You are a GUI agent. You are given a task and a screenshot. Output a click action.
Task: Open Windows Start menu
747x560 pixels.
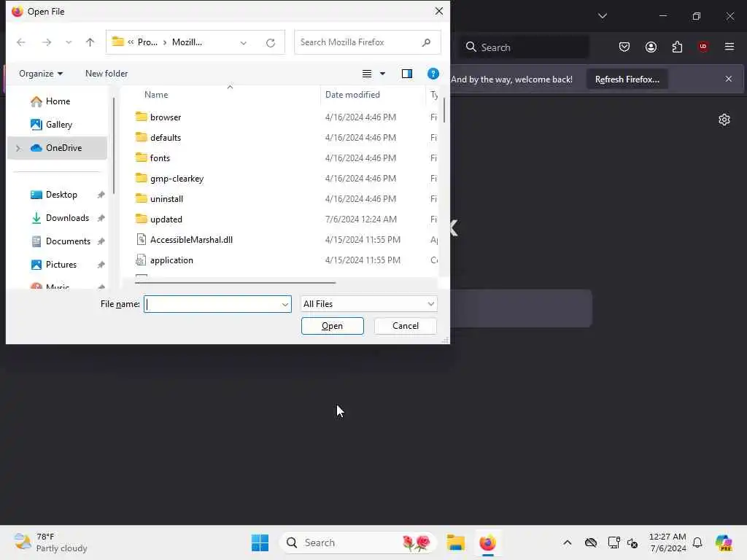[x=260, y=542]
